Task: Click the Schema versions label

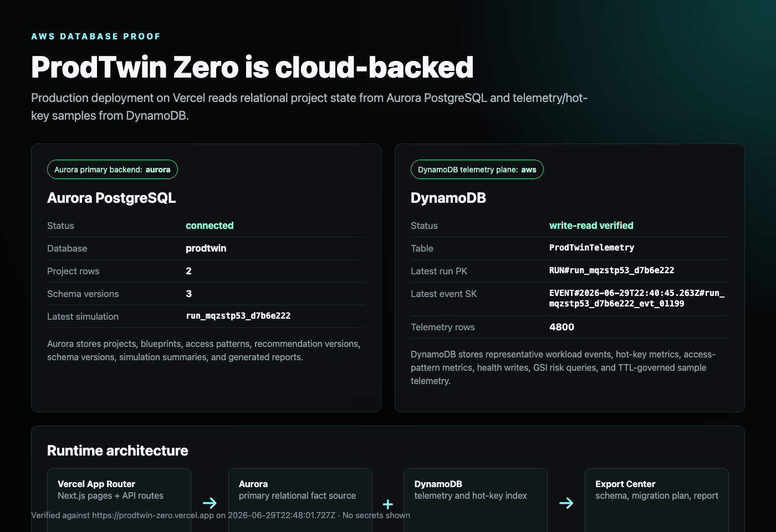Action: (x=83, y=294)
